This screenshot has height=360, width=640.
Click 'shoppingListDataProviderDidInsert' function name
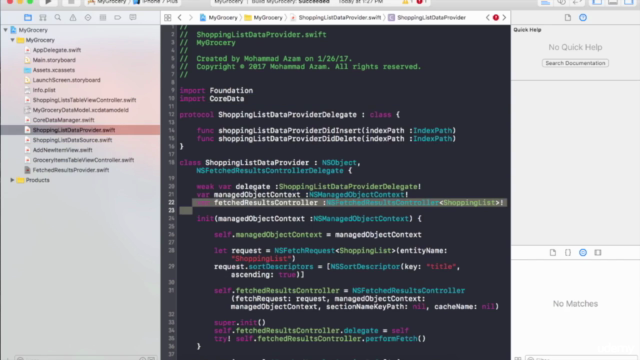tap(289, 131)
